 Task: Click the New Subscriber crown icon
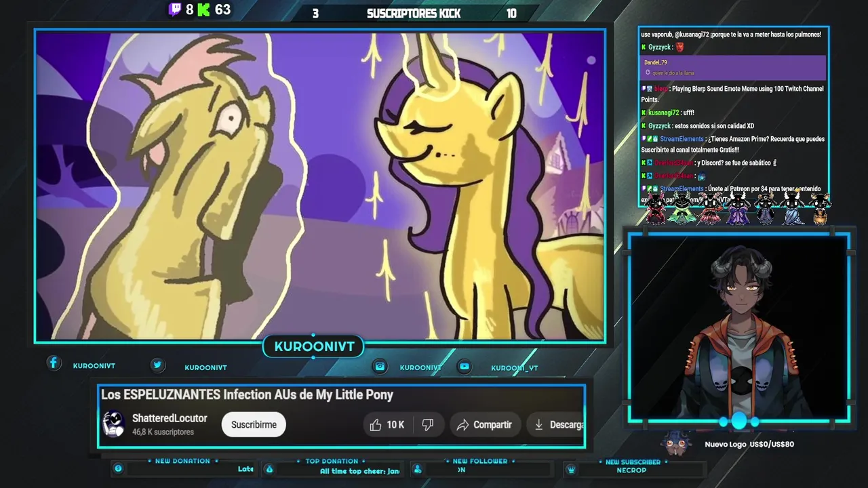point(571,469)
